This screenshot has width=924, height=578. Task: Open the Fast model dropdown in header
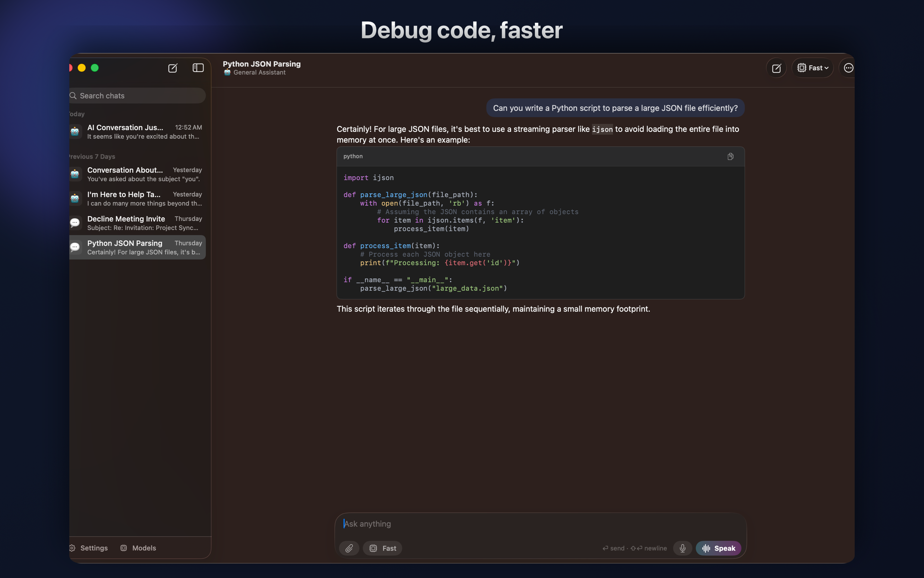(x=812, y=68)
